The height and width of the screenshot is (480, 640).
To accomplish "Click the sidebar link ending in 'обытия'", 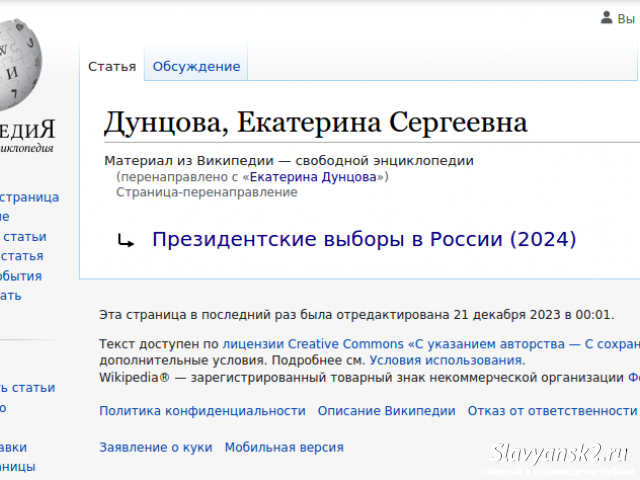I will (21, 276).
